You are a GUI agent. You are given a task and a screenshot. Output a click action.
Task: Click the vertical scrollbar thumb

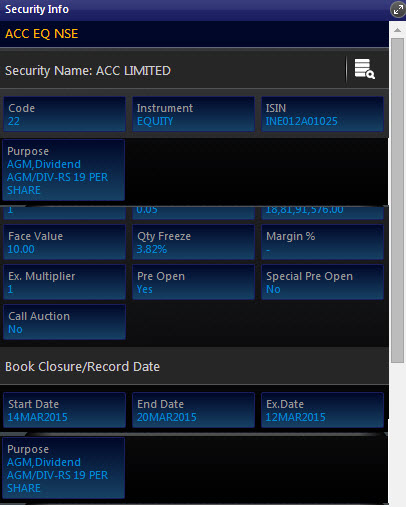397,200
